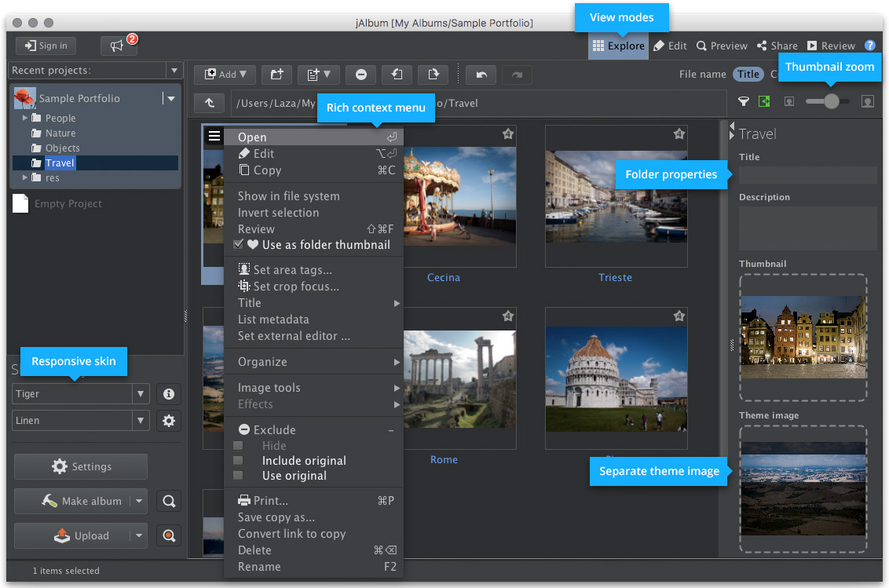Click the filter funnel icon

pyautogui.click(x=743, y=101)
